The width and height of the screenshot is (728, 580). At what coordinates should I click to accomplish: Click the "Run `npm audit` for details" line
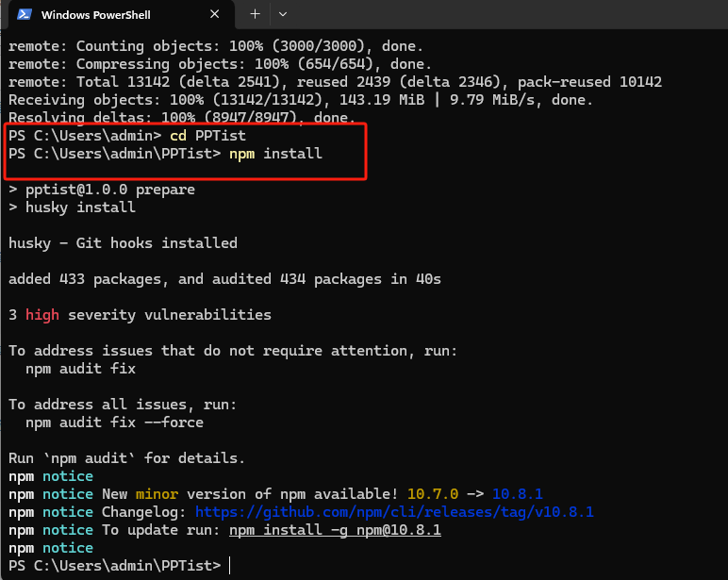point(126,458)
